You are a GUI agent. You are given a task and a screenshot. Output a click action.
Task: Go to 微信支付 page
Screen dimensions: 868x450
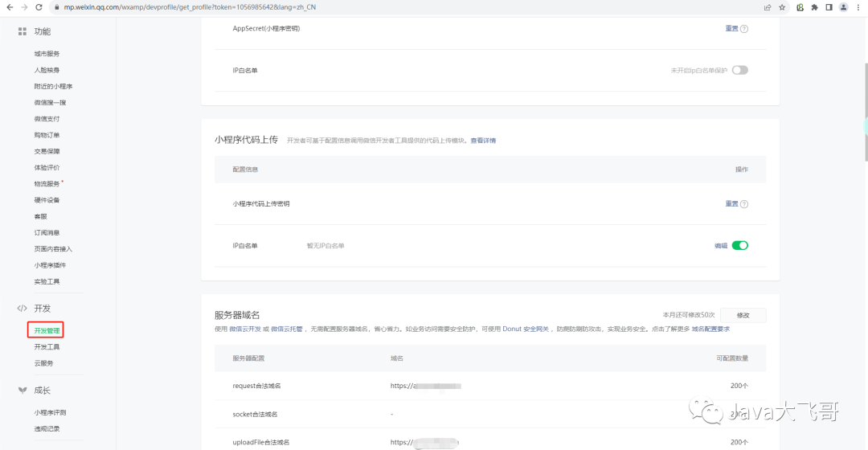pos(47,119)
